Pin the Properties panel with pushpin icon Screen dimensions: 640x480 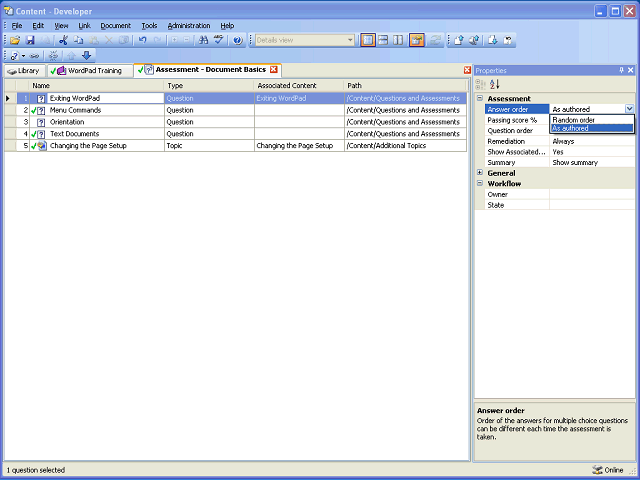[620, 70]
